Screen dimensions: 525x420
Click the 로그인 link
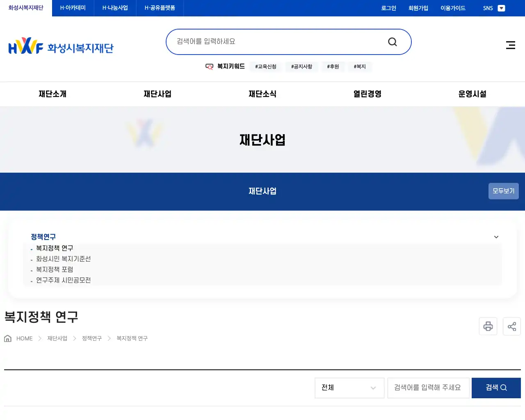[x=388, y=8]
